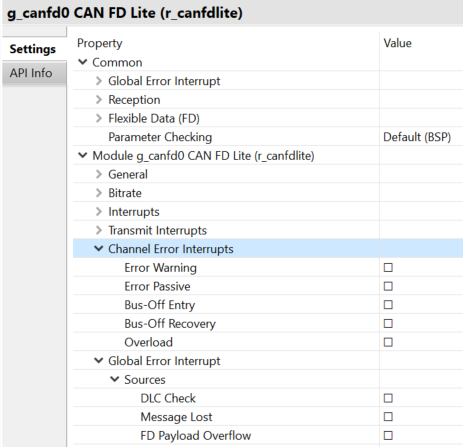
Task: Expand the Bitrate section
Action: coord(98,193)
